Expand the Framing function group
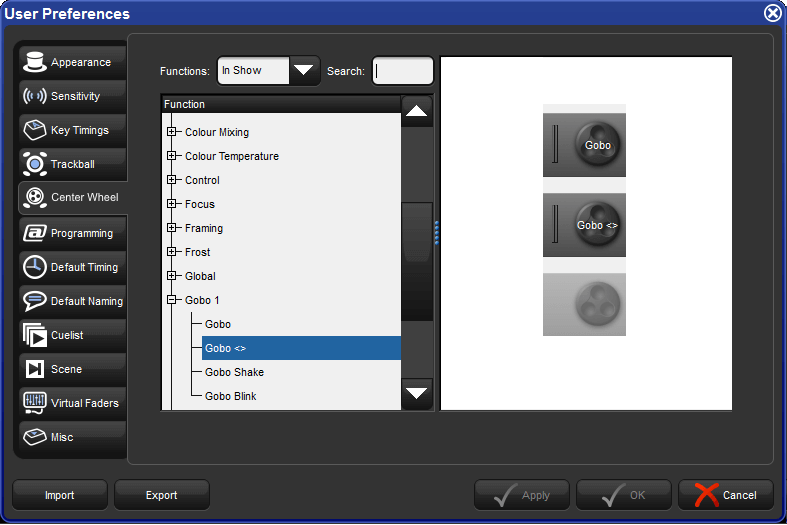The image size is (787, 525). pos(172,227)
